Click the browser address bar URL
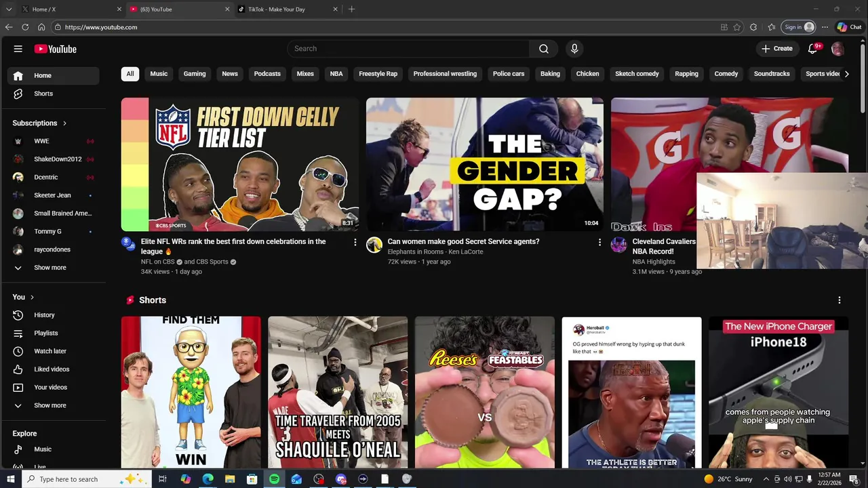The height and width of the screenshot is (488, 868). click(101, 27)
